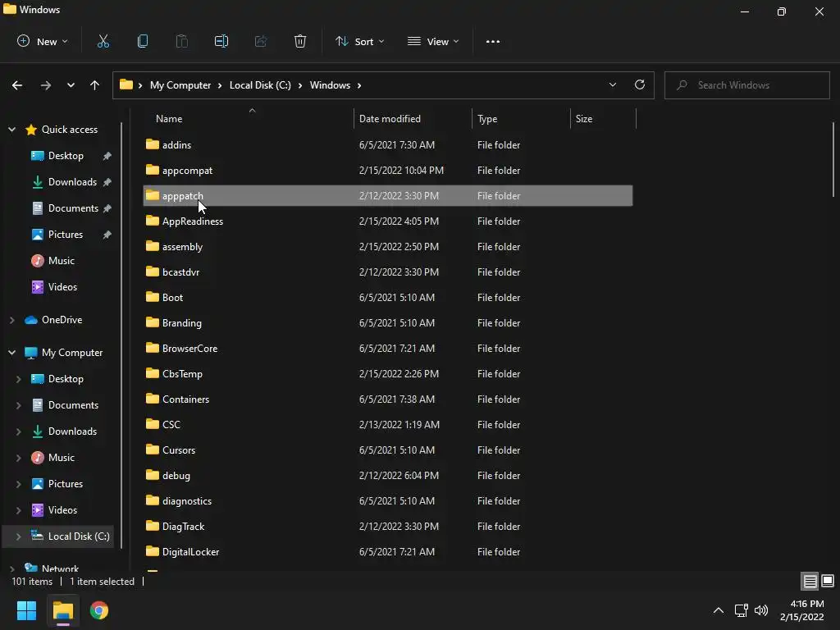The height and width of the screenshot is (630, 840).
Task: Expand address bar history dropdown
Action: (612, 84)
